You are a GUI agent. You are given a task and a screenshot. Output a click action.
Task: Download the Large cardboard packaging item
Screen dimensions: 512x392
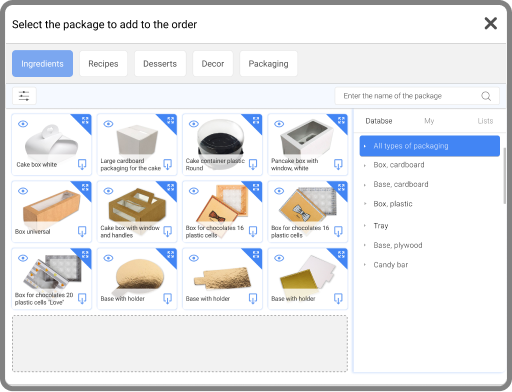pyautogui.click(x=167, y=164)
